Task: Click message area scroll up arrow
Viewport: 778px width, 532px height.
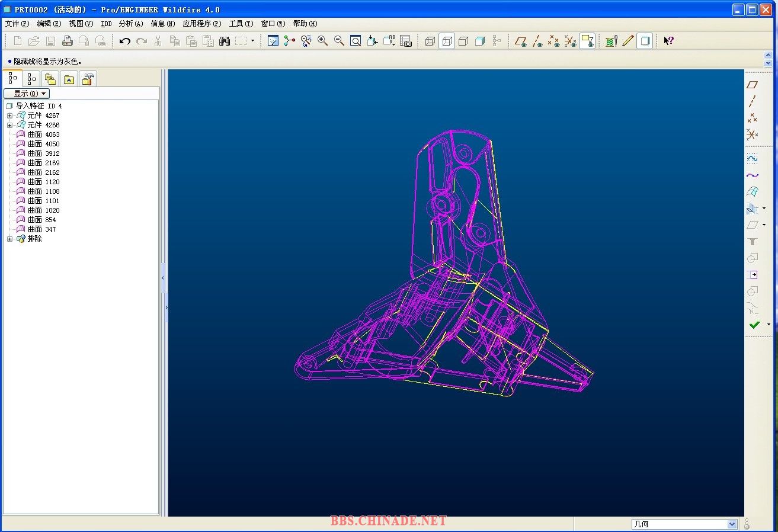Action: coord(769,56)
